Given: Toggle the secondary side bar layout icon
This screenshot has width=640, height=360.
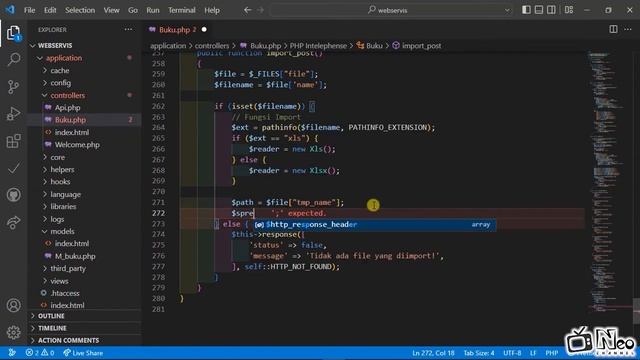Looking at the screenshot, I should pyautogui.click(x=551, y=10).
